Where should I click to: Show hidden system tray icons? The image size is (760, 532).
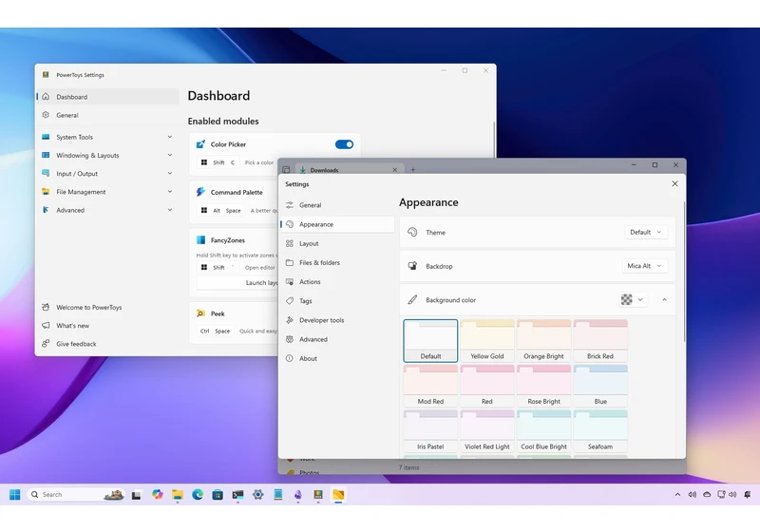[677, 494]
